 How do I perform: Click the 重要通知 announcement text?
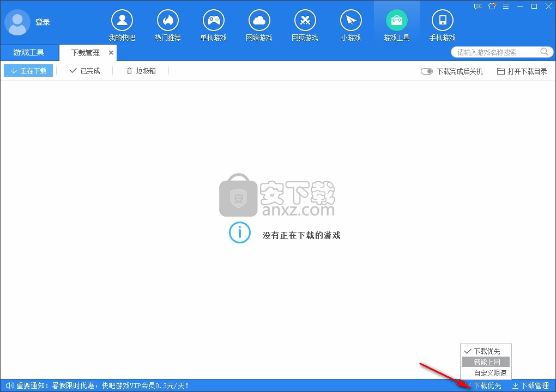[102, 385]
